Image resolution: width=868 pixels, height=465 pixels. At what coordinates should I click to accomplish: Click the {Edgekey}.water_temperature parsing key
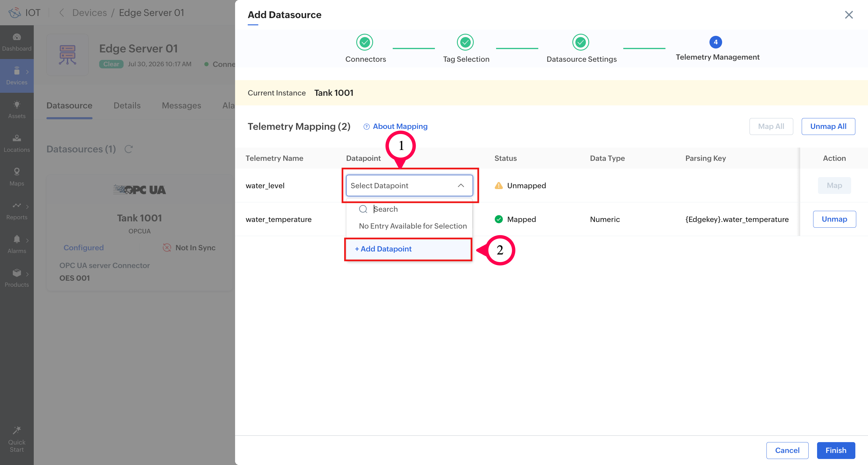[737, 219]
